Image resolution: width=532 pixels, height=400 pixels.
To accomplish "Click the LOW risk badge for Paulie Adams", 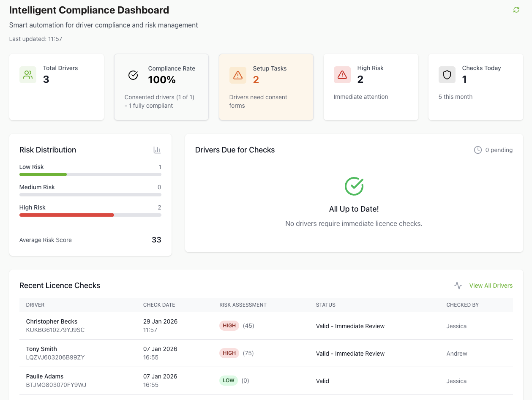I will tap(228, 380).
